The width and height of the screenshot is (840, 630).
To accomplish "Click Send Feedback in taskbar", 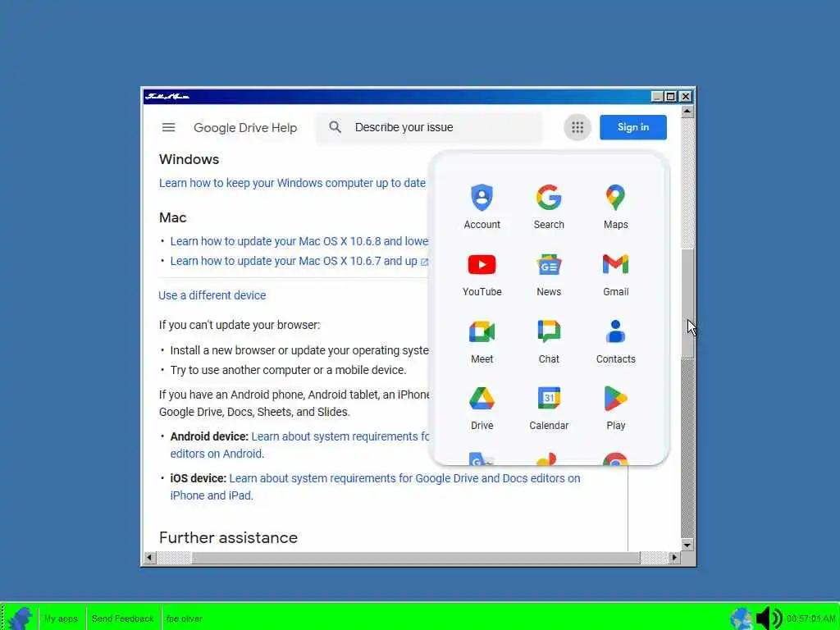I will coord(123,619).
